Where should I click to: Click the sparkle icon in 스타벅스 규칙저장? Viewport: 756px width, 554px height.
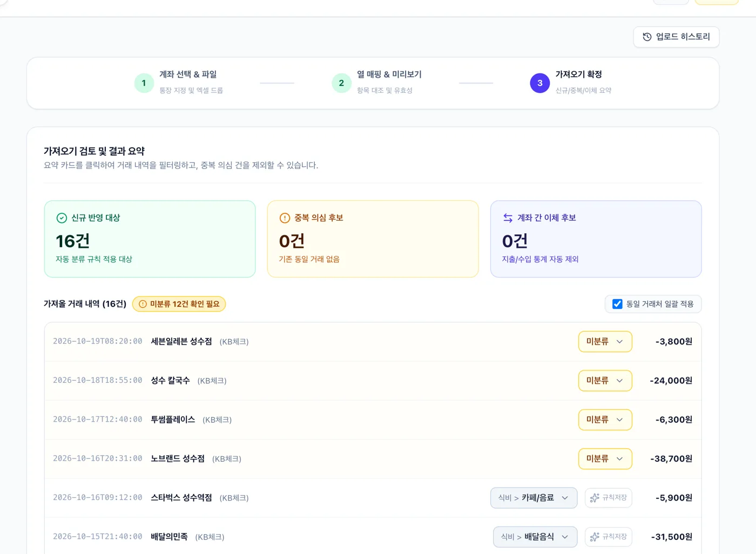[595, 498]
